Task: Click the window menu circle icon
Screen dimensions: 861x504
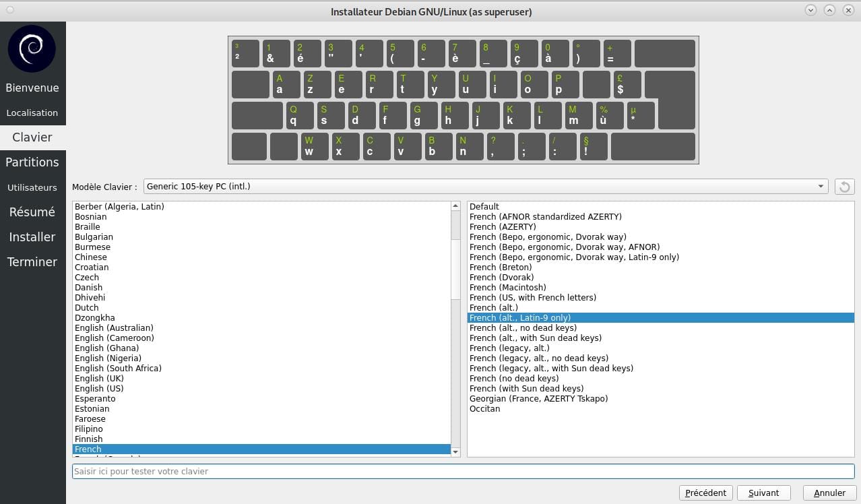Action: tap(9, 10)
